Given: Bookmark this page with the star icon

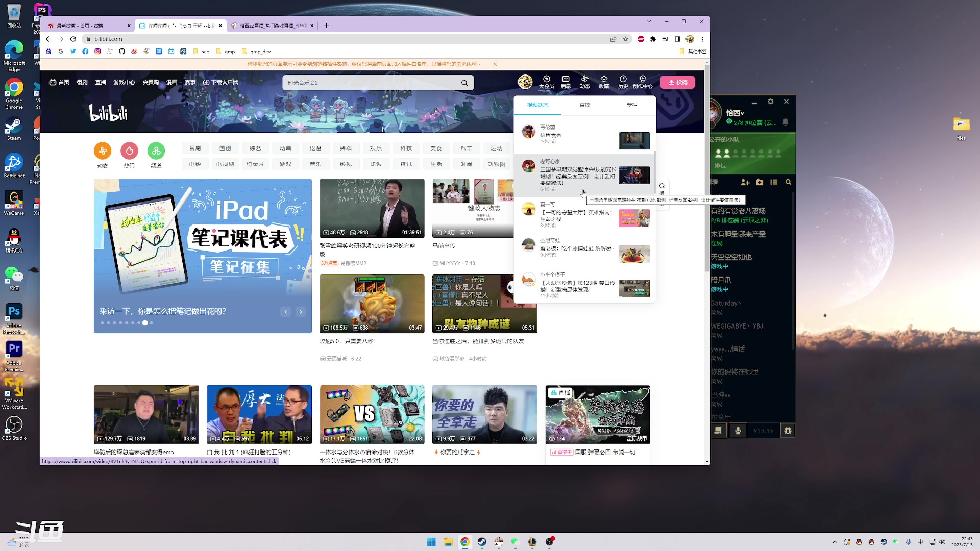Looking at the screenshot, I should click(625, 39).
